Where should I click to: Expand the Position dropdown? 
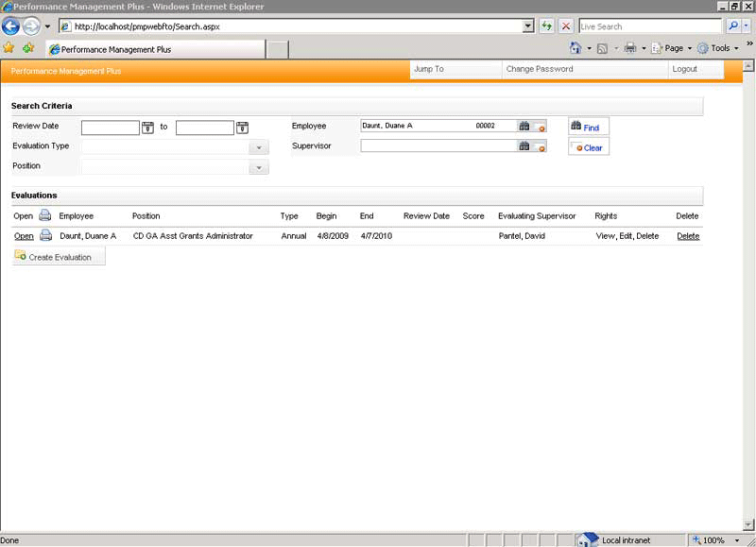(258, 167)
